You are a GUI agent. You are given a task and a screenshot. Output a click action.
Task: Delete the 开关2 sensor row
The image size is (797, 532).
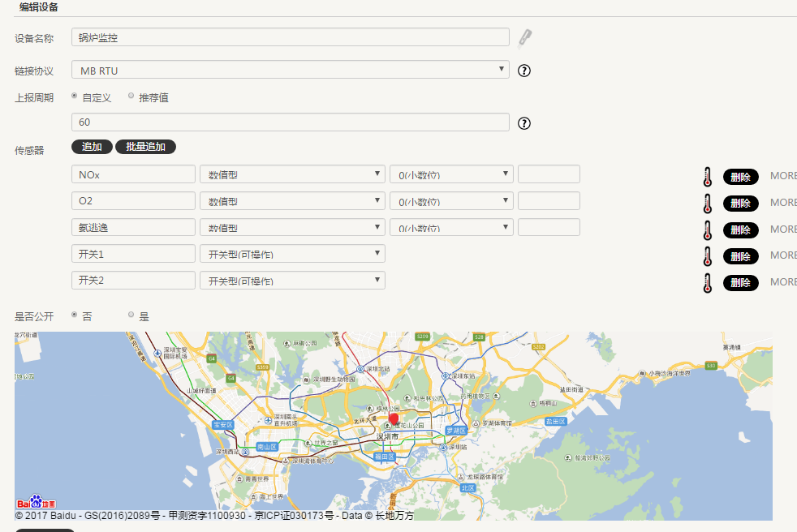pyautogui.click(x=740, y=282)
